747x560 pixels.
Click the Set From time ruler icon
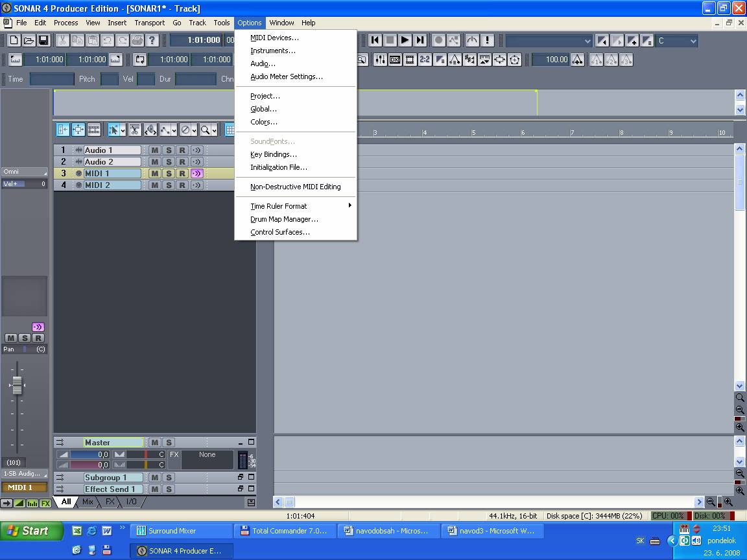16,60
